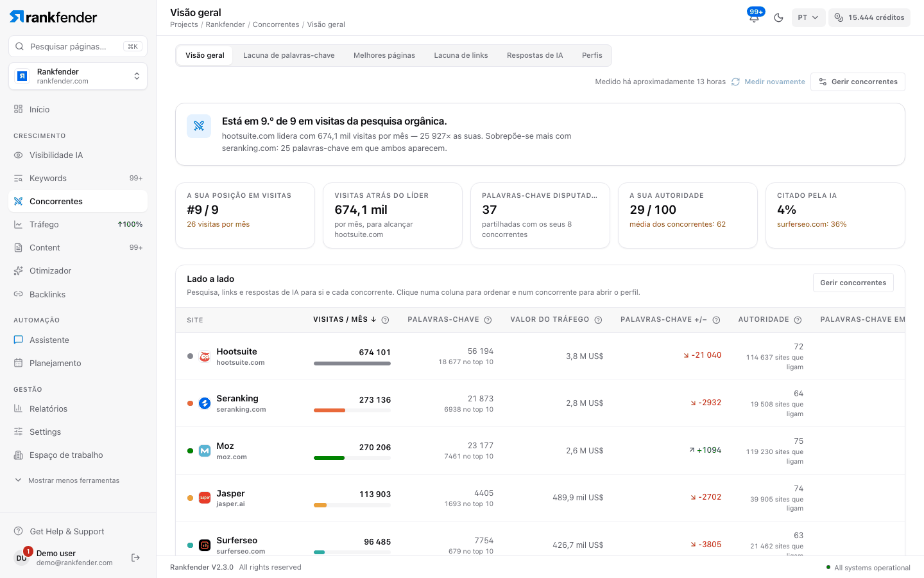
Task: Open the Backlinks link icon in sidebar
Action: tap(19, 294)
